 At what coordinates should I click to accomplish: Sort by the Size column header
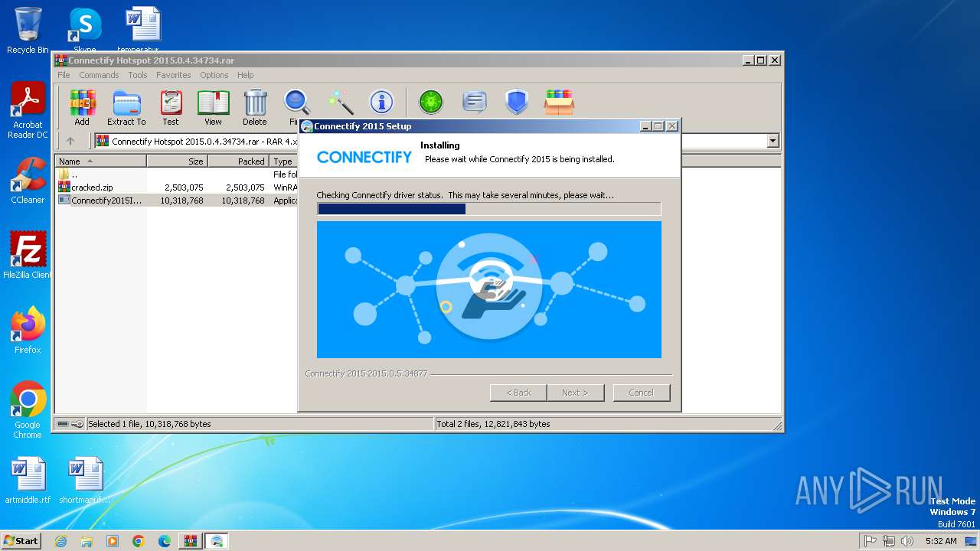(x=178, y=161)
